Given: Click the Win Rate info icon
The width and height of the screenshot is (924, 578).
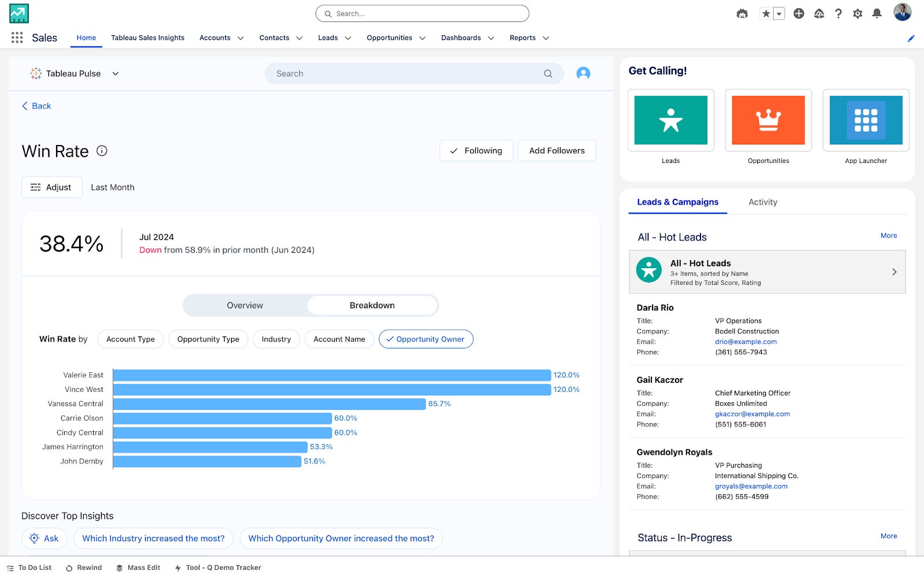Looking at the screenshot, I should click(x=102, y=151).
